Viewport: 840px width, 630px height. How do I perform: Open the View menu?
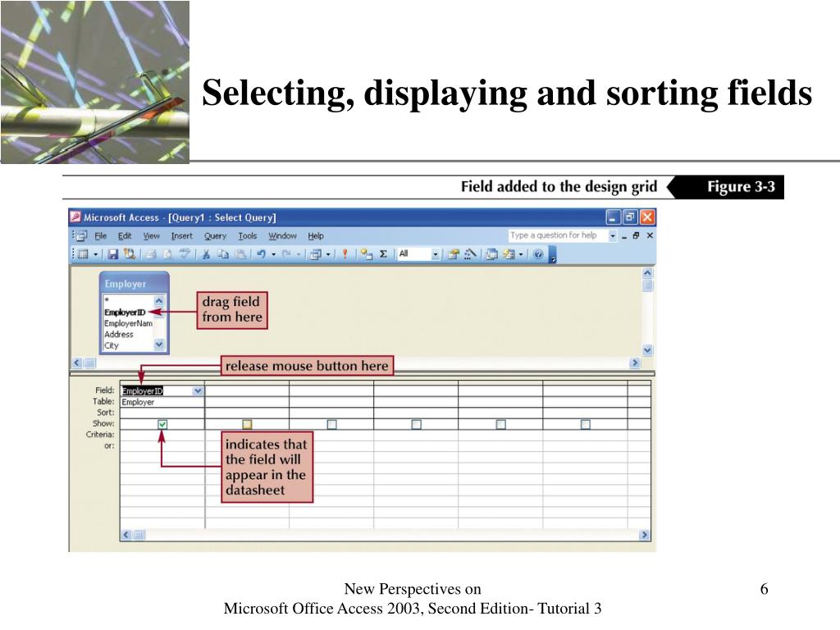click(x=152, y=235)
